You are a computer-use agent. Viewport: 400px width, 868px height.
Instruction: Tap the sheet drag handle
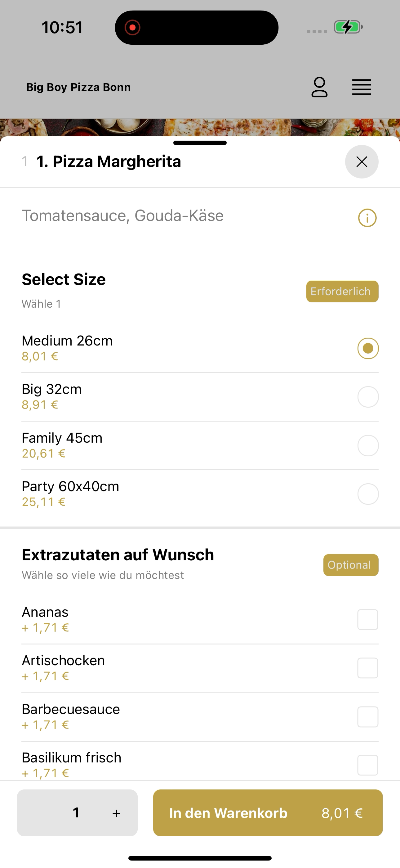200,143
